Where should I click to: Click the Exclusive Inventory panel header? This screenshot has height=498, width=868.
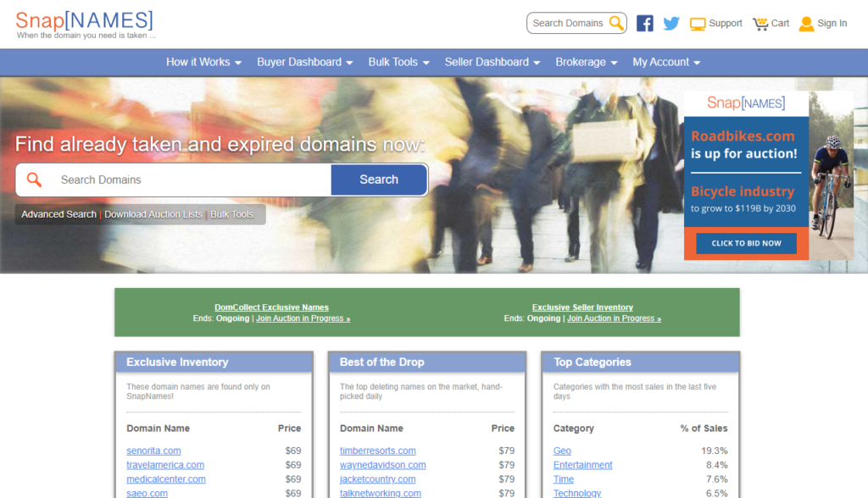(214, 362)
